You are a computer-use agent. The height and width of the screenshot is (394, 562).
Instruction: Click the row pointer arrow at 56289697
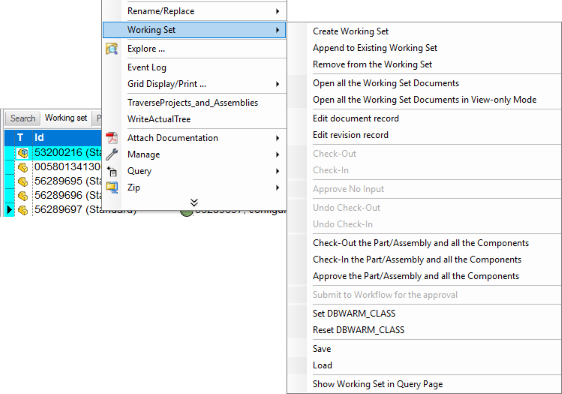pyautogui.click(x=9, y=209)
